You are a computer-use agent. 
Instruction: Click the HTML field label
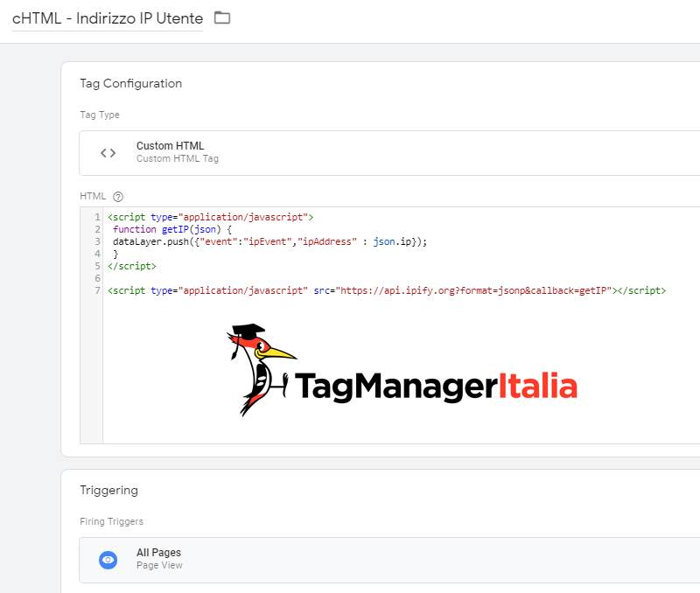93,196
